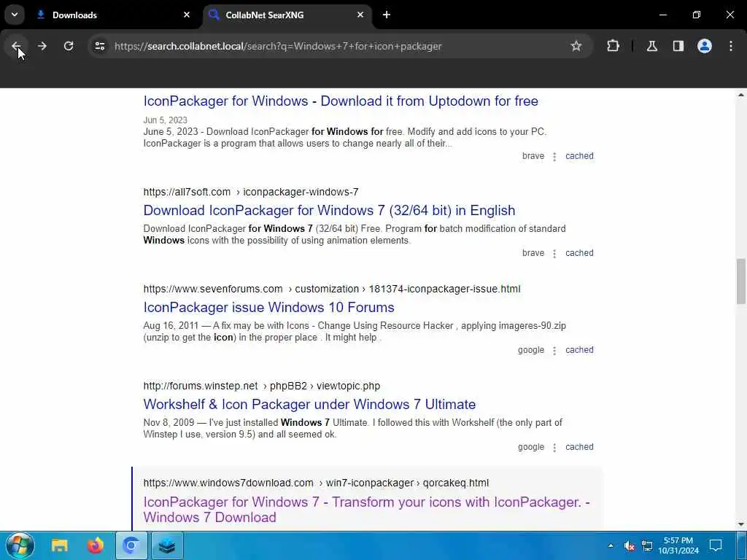Click the address bar URL
This screenshot has width=747, height=560.
[278, 46]
